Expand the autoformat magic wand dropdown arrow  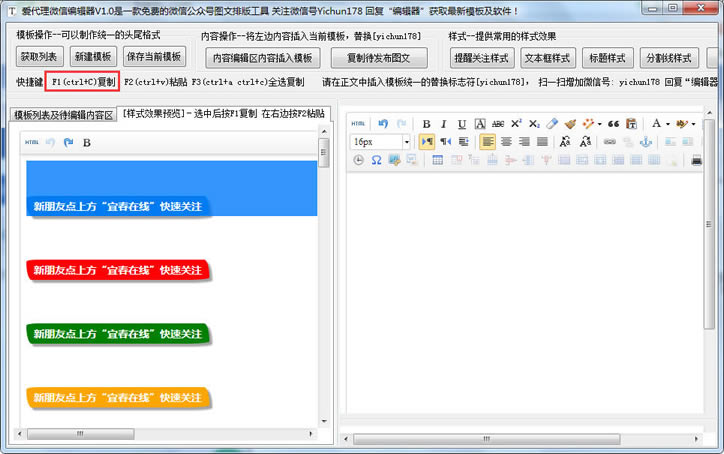point(602,124)
